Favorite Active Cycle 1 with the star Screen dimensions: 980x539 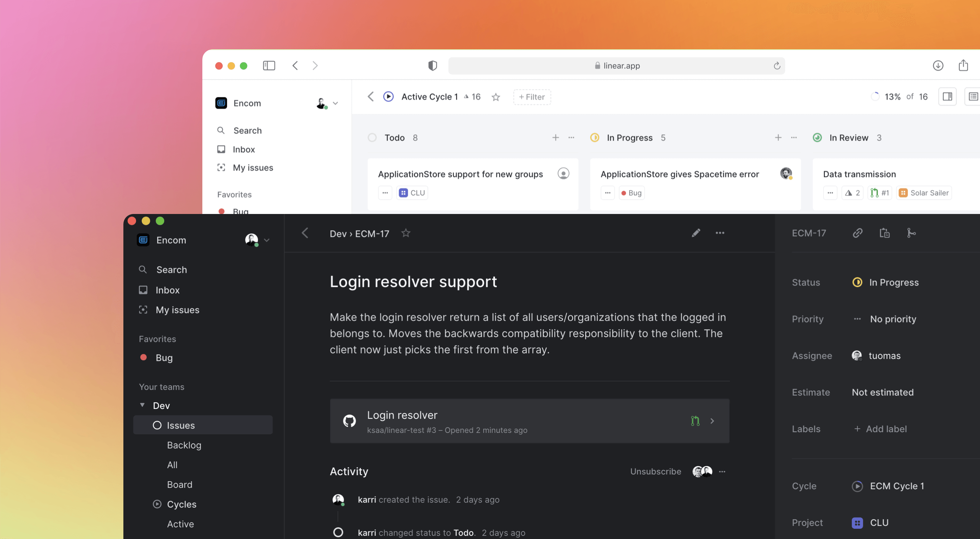tap(496, 97)
